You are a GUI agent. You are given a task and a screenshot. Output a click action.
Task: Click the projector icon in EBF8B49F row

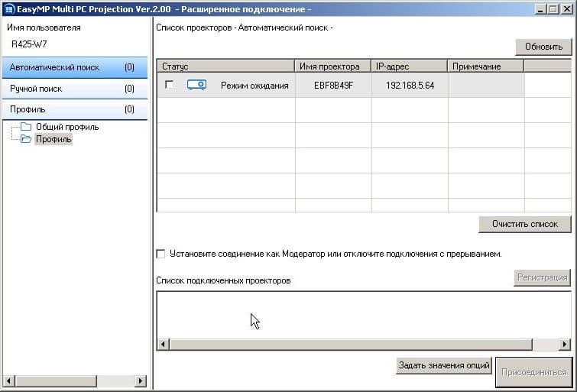pyautogui.click(x=196, y=85)
